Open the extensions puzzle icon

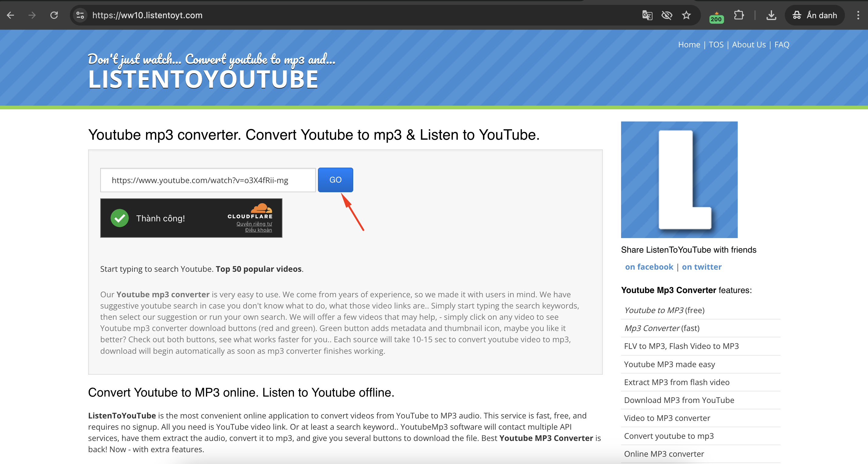(x=739, y=15)
